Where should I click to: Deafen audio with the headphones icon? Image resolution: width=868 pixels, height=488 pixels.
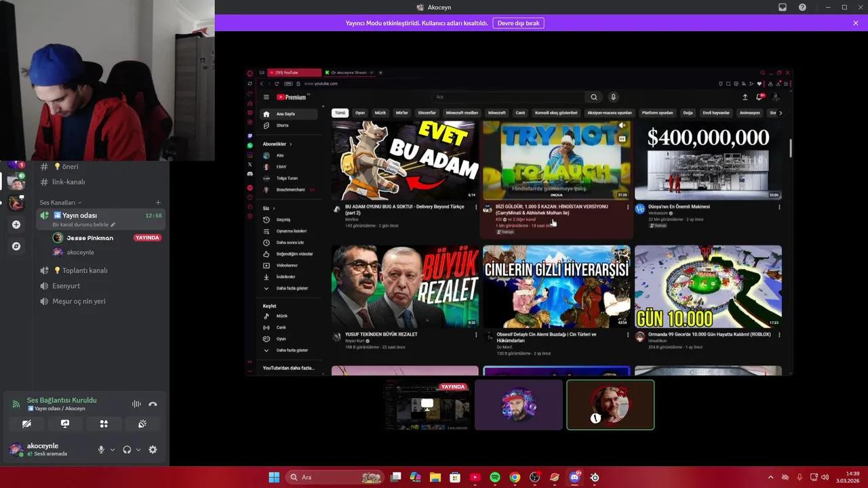coord(127,449)
